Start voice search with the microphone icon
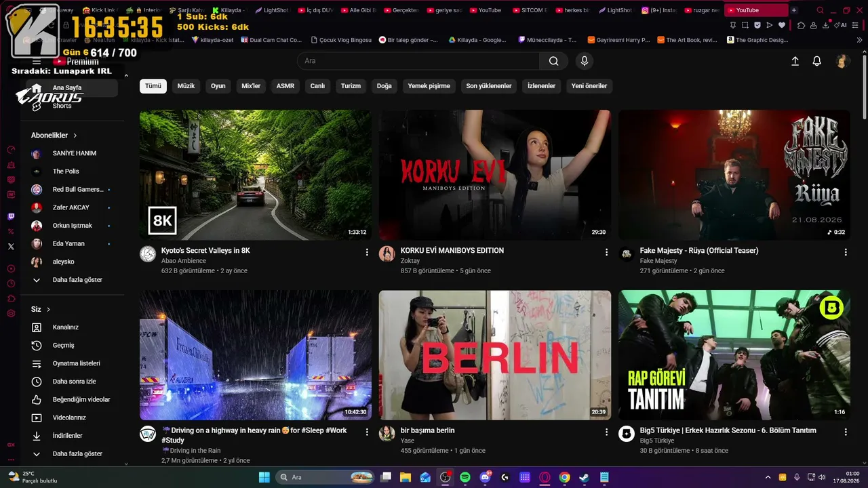The height and width of the screenshot is (488, 868). point(585,61)
